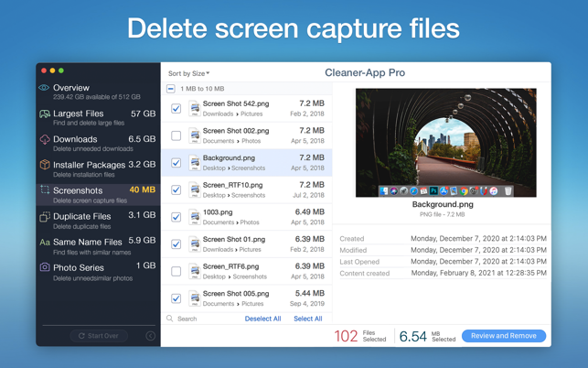Click the Modified date value in details

[x=478, y=250]
